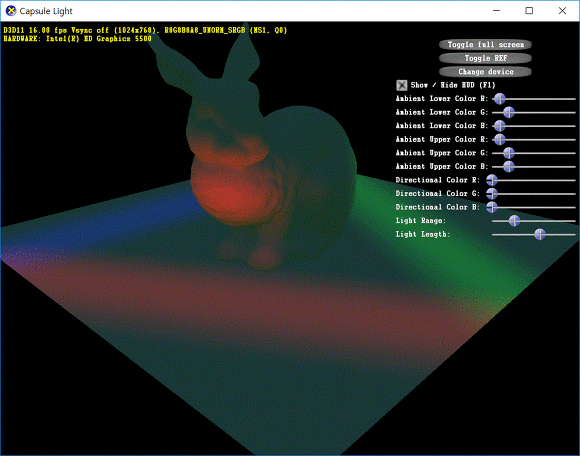Click the Directional Color B slider handle
Viewport: 580px width, 456px height.
(492, 207)
